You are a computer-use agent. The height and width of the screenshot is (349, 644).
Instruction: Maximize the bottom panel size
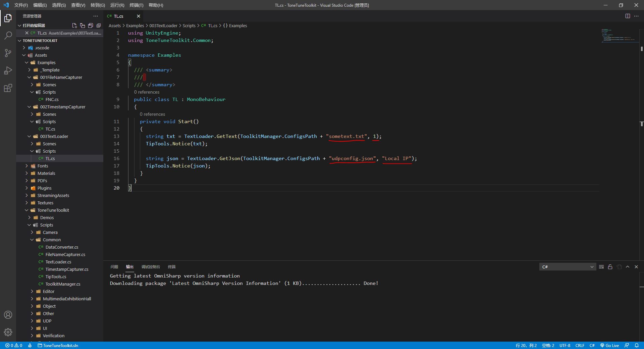pos(628,267)
